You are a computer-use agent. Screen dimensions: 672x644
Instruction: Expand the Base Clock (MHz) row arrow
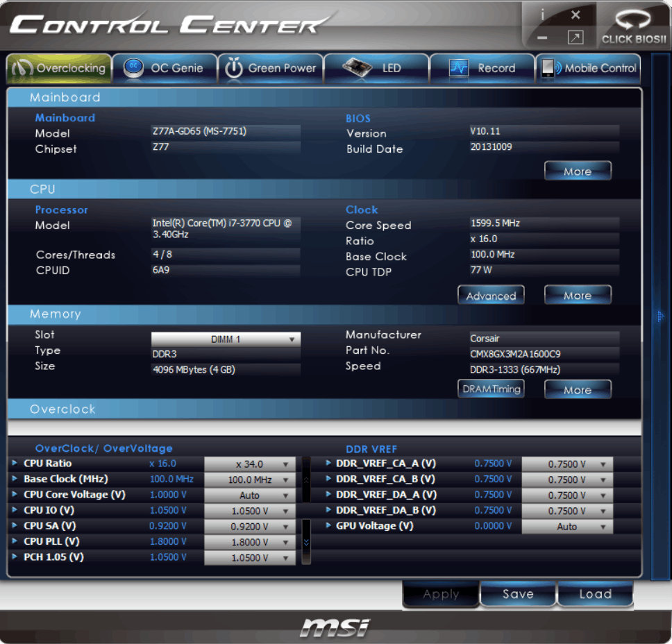(x=15, y=478)
